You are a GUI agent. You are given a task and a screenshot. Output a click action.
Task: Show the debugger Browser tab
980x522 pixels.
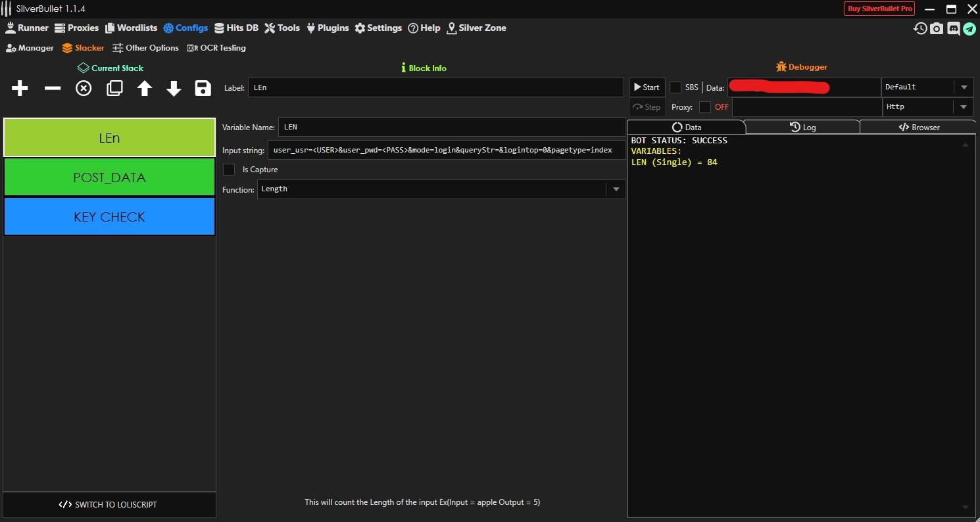tap(919, 127)
